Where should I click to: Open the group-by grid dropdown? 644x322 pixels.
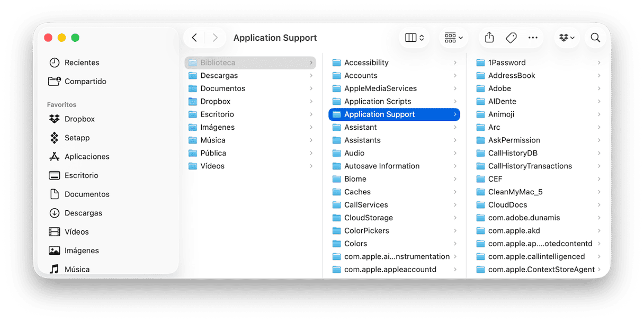[453, 38]
